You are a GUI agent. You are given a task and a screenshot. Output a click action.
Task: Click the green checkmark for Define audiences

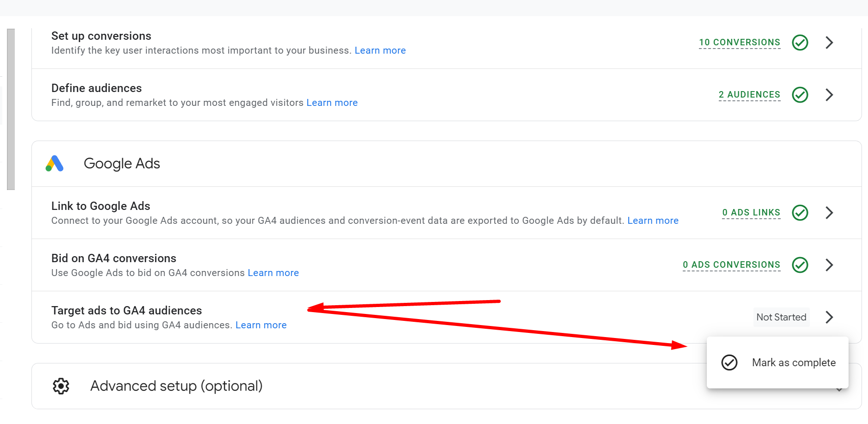click(x=800, y=95)
